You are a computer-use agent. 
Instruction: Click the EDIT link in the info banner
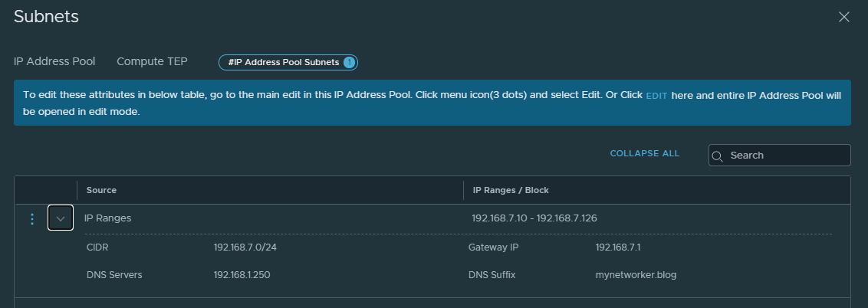pyautogui.click(x=656, y=96)
